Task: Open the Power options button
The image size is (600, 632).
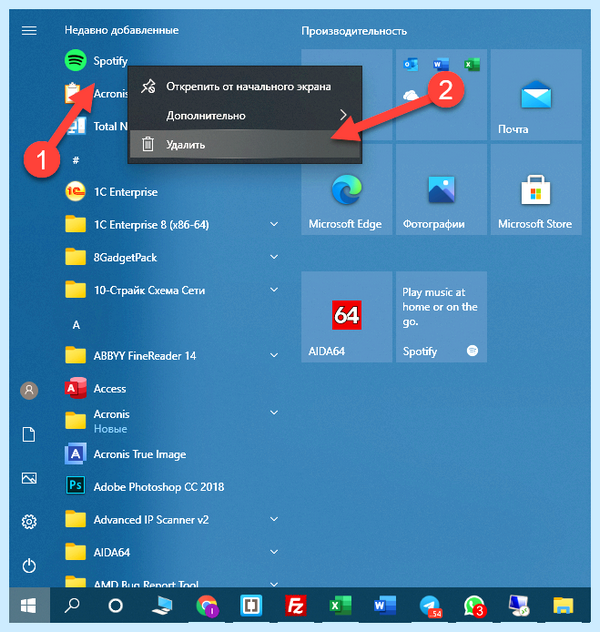Action: point(29,566)
